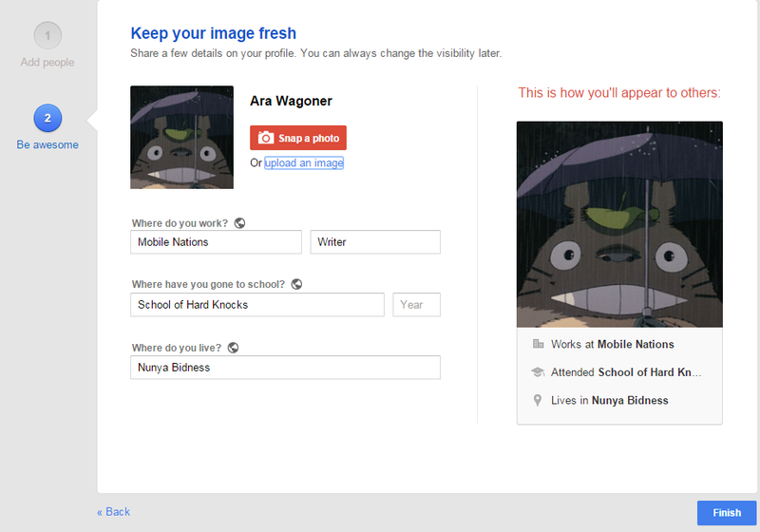Click Attended School of Hard Kn... text
Screen dimensions: 760x532
pyautogui.click(x=626, y=372)
